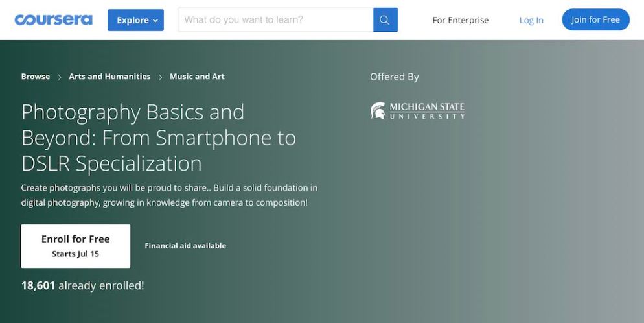Click the chevron after Arts and Humanities
This screenshot has height=323, width=644.
click(160, 77)
